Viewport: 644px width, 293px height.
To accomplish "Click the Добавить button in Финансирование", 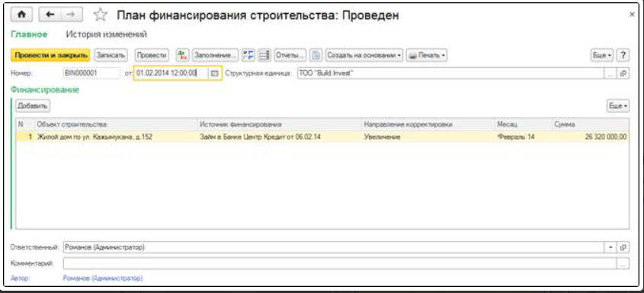I will 33,105.
